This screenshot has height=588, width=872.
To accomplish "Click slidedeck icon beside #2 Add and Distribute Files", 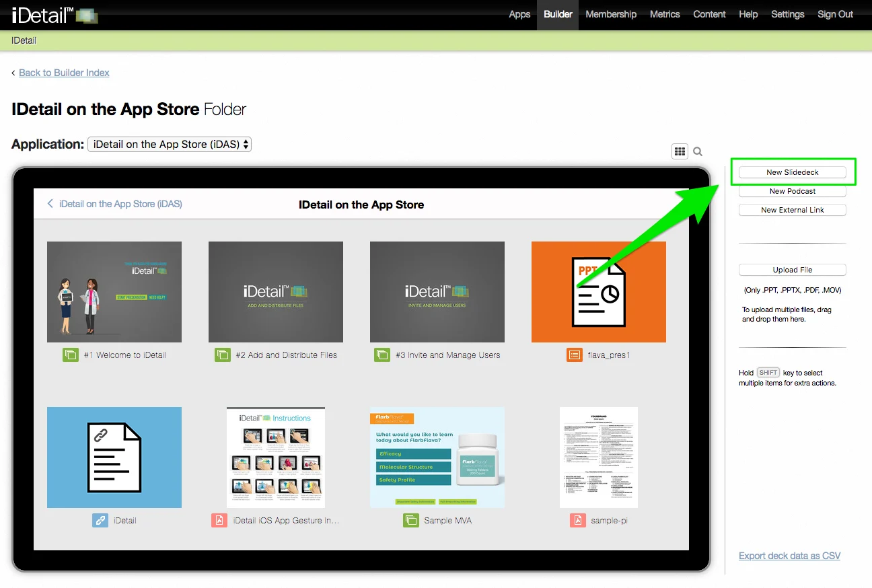I will coord(223,355).
